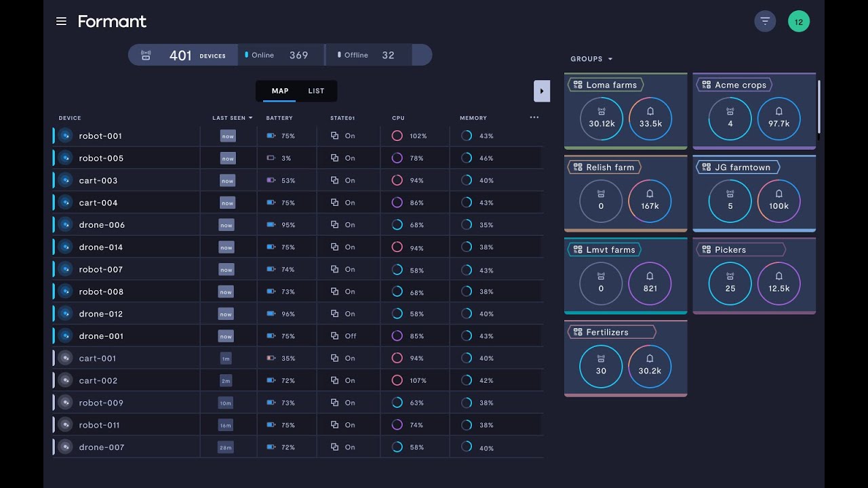Select the robot-007 device name

(x=101, y=269)
